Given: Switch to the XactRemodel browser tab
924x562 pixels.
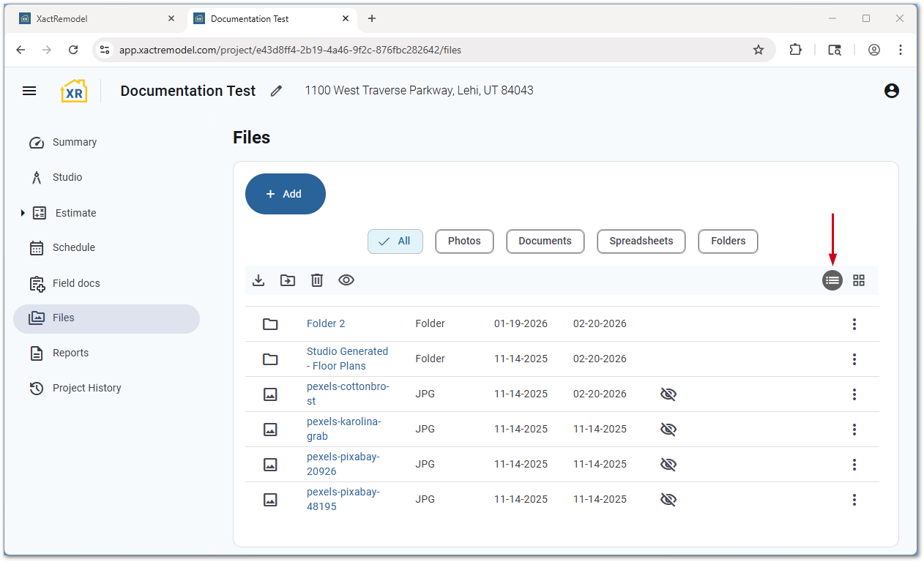Looking at the screenshot, I should pyautogui.click(x=95, y=18).
